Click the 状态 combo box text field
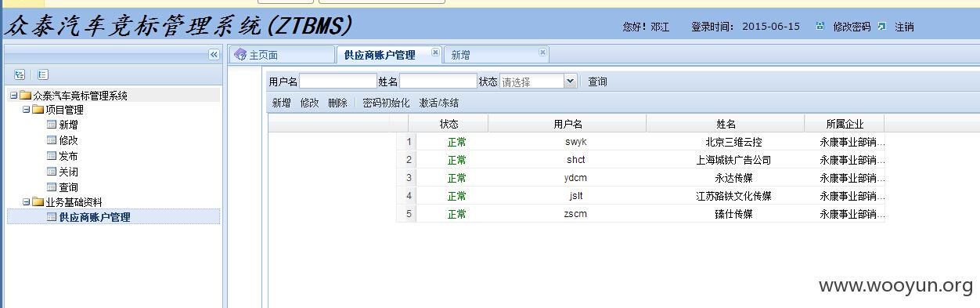Screen dimensions: 980x308 click(x=531, y=81)
